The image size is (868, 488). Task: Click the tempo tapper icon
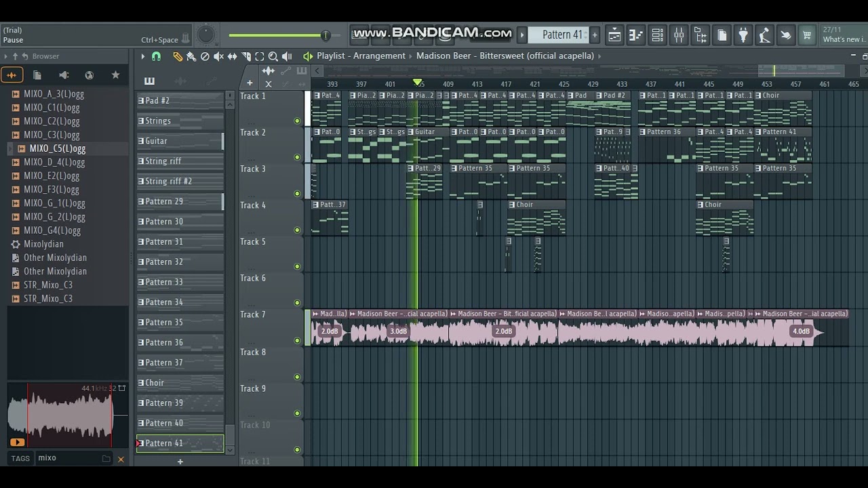(764, 35)
